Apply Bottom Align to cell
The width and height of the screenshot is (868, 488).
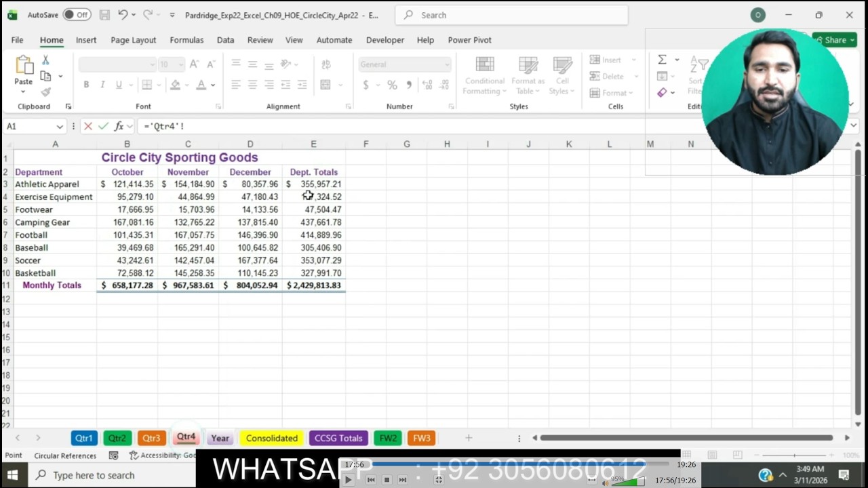coord(269,64)
